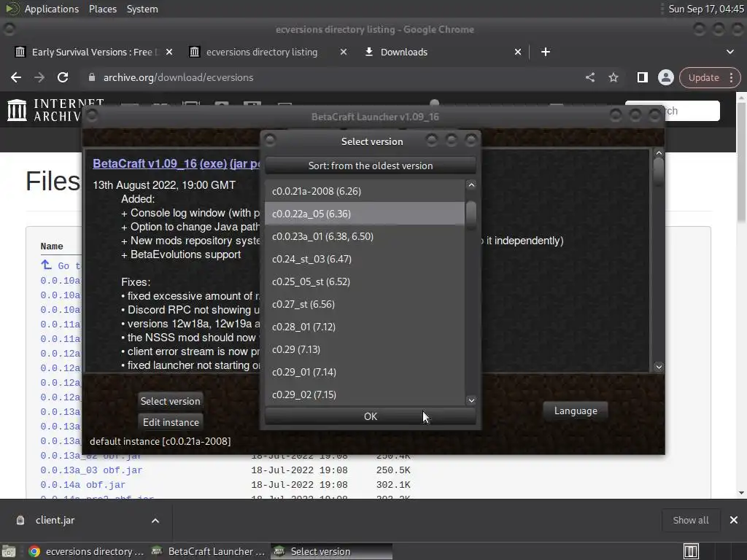Go forward in Chrome navigation

(39, 77)
